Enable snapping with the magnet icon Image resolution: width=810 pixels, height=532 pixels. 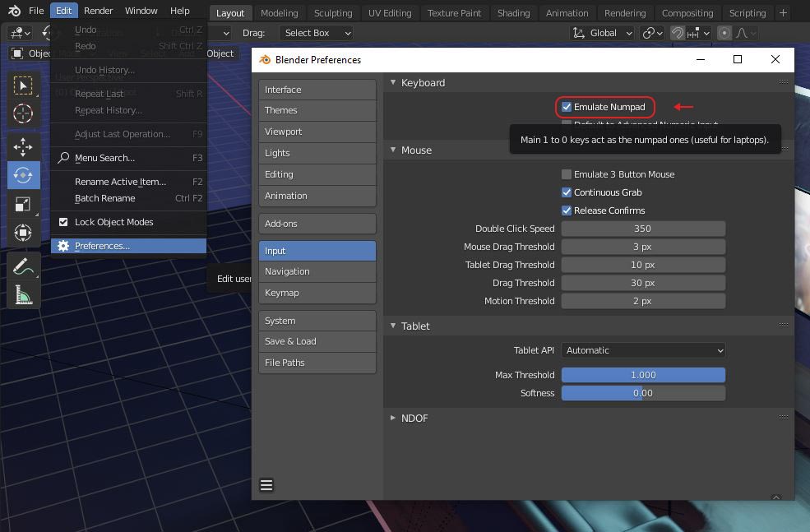(676, 33)
